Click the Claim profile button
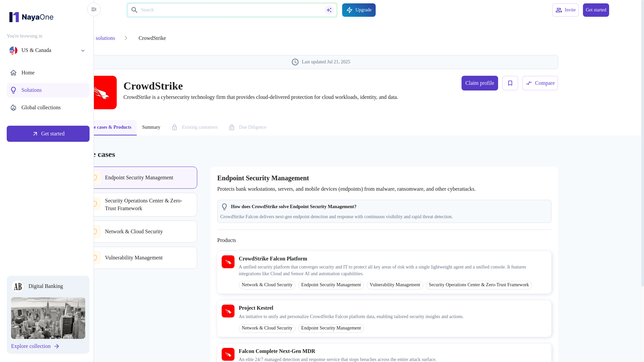The image size is (644, 362). 480,83
